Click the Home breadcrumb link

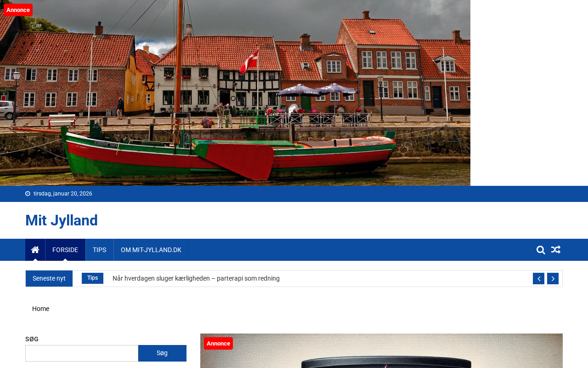pos(40,309)
